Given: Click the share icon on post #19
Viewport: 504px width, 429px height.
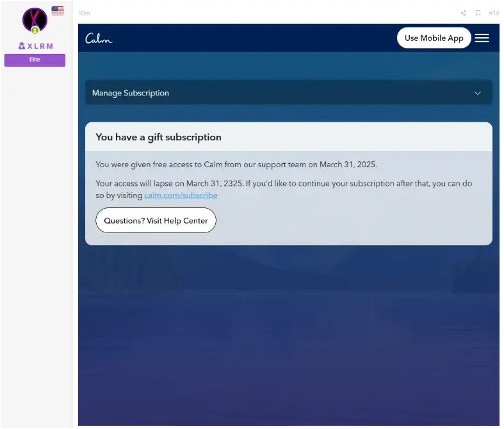Looking at the screenshot, I should coord(463,13).
